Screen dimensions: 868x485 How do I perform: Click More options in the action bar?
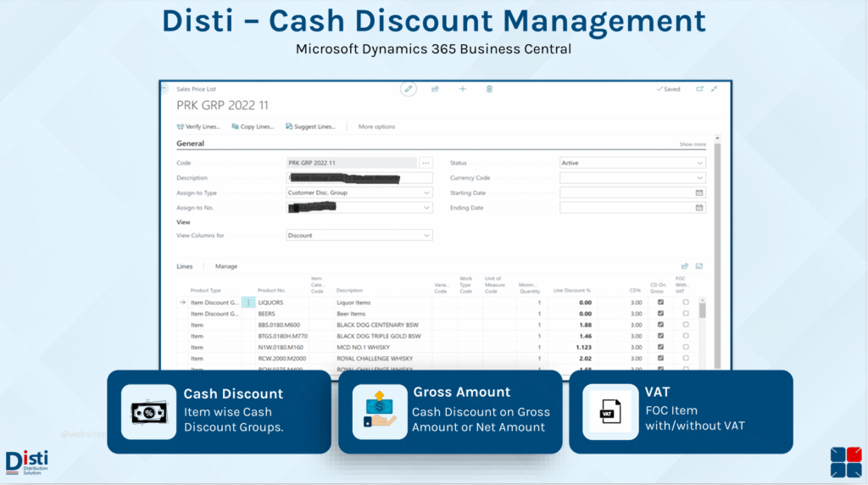pos(376,126)
